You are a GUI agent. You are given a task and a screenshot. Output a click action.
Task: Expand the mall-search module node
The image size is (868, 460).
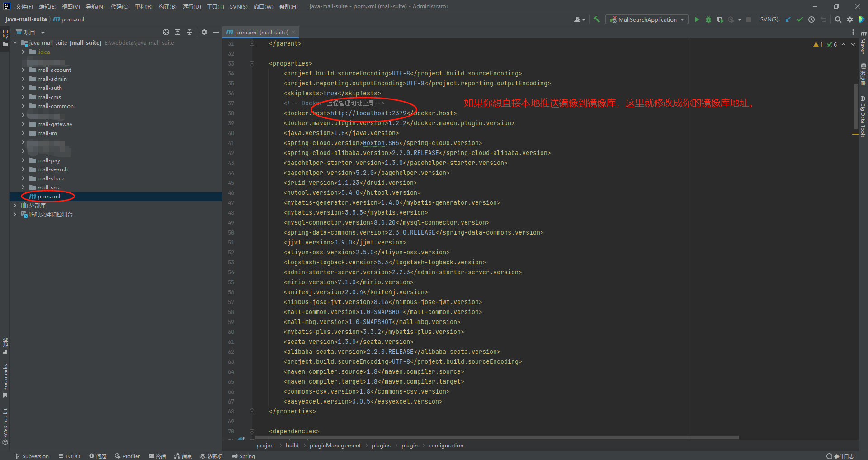[23, 169]
